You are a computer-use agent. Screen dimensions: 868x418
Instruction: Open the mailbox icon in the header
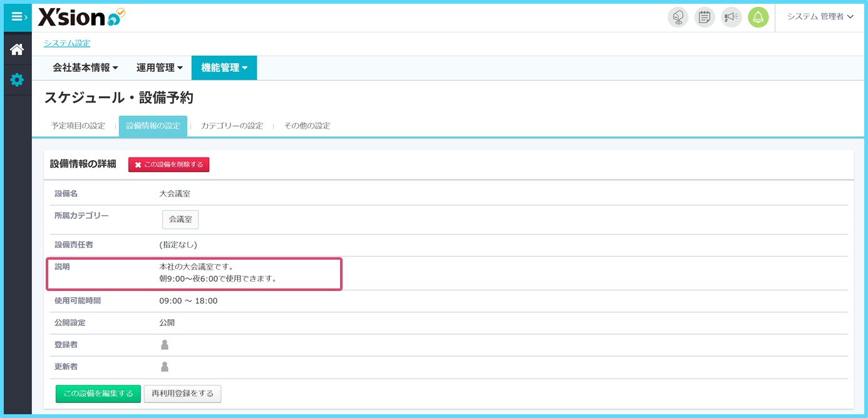(x=678, y=17)
